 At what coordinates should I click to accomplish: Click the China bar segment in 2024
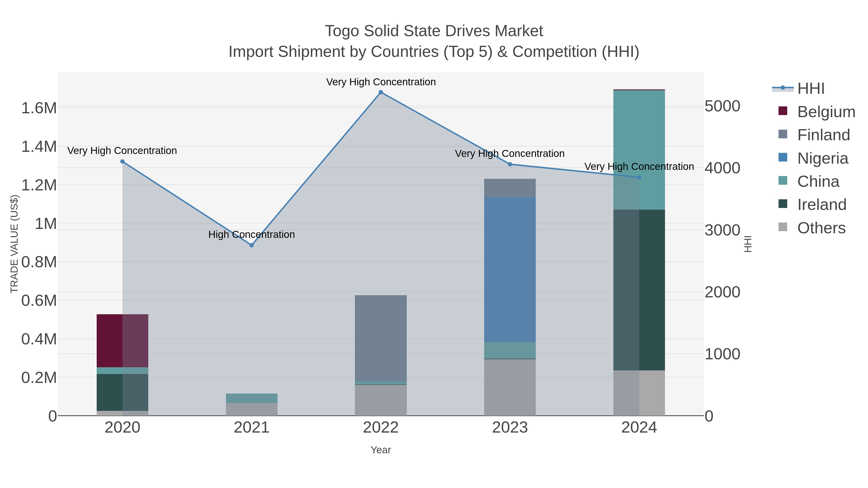[x=639, y=150]
